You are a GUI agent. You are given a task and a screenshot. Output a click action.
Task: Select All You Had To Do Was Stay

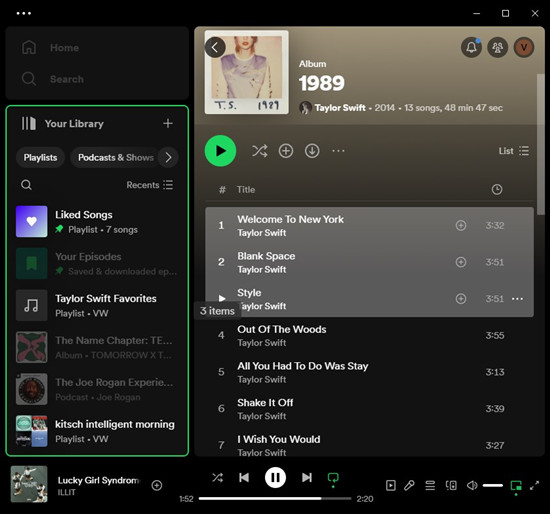pos(369,372)
